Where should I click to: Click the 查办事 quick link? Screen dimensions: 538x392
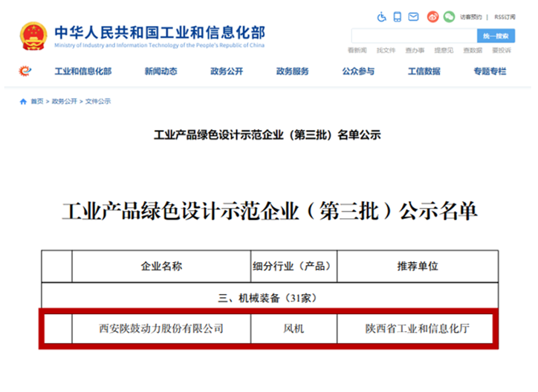pyautogui.click(x=415, y=50)
